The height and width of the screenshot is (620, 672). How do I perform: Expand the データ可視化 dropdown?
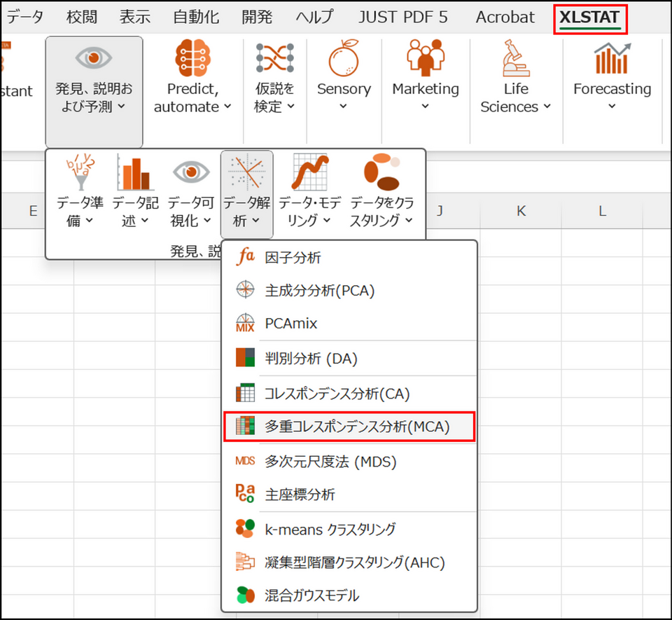(x=191, y=212)
